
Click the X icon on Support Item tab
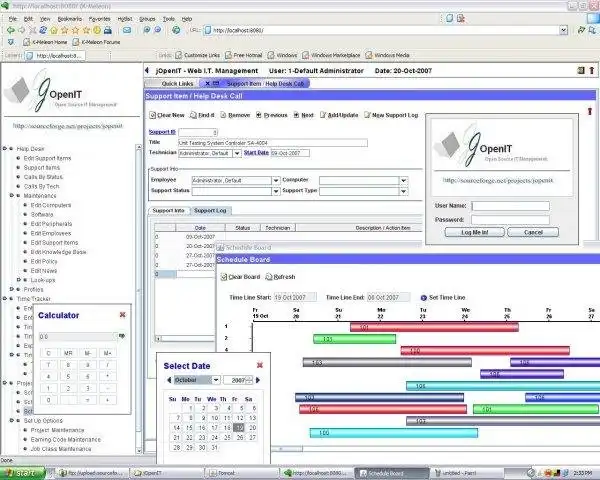(x=207, y=83)
